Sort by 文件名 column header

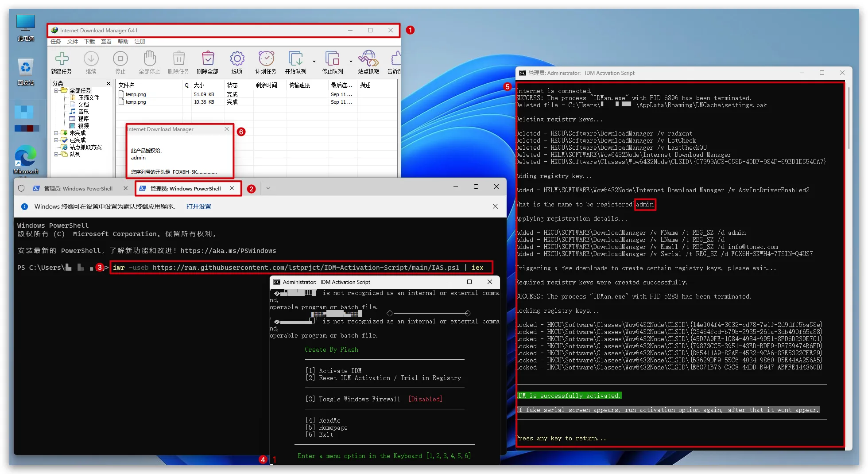[x=149, y=85]
